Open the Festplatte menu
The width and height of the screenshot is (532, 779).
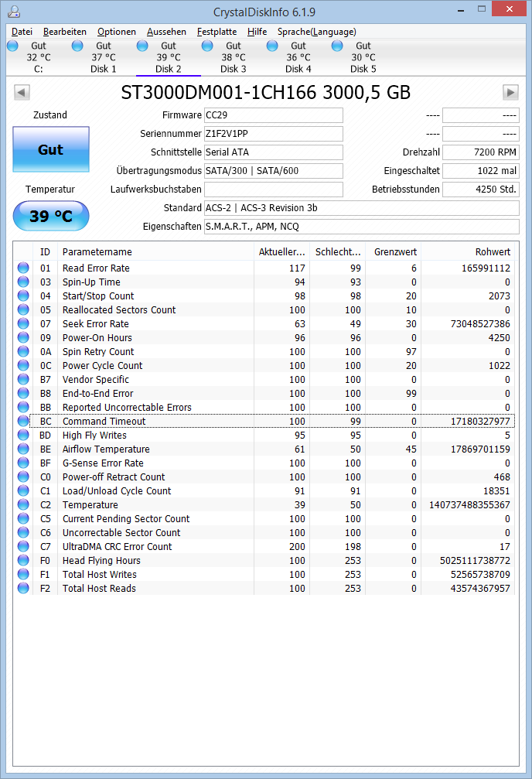click(x=217, y=32)
